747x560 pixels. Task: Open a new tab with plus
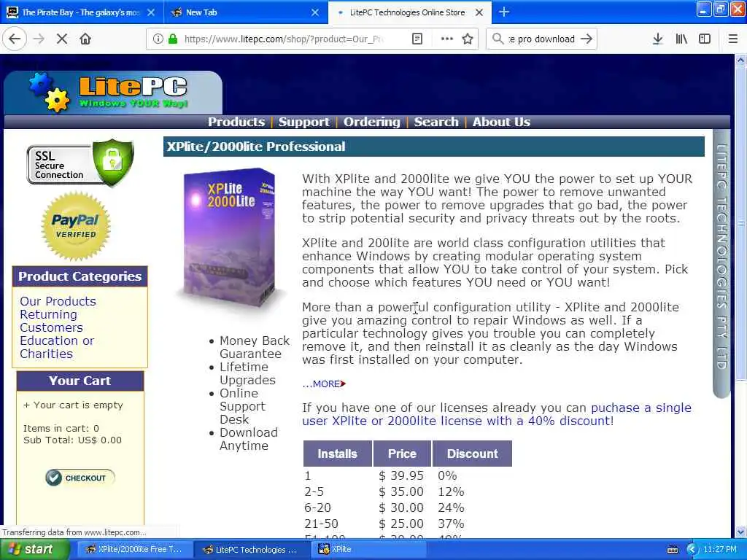pyautogui.click(x=504, y=12)
